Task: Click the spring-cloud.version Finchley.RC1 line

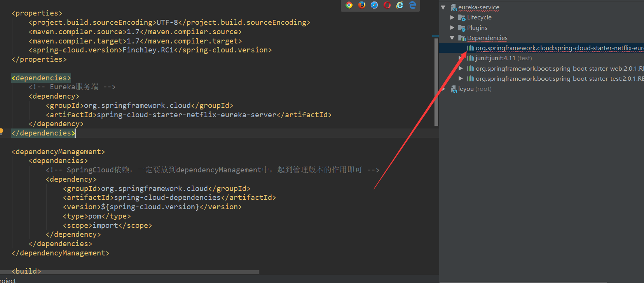Action: pos(150,50)
